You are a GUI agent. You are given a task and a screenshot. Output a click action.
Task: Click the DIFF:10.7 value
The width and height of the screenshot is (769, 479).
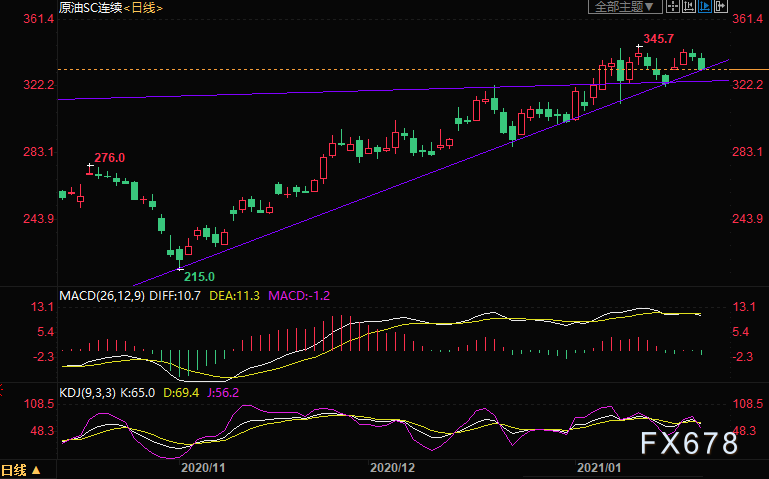175,296
